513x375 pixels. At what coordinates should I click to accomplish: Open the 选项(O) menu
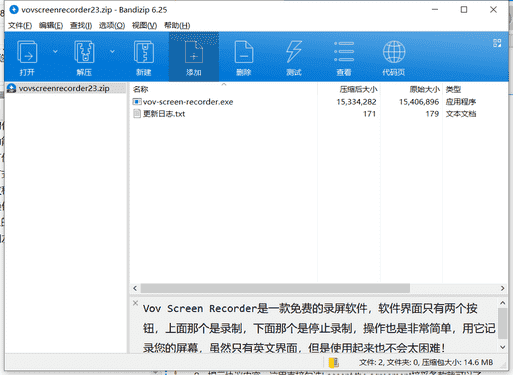click(x=112, y=25)
